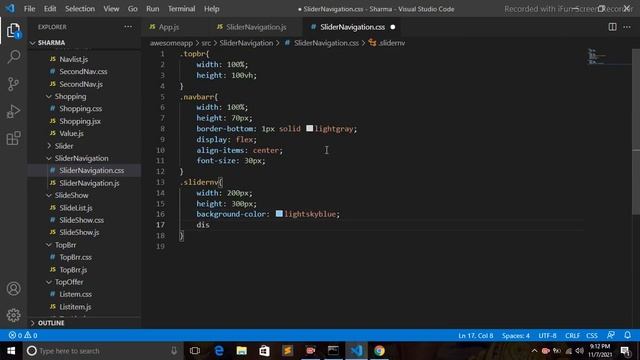This screenshot has width=640, height=360.
Task: Open TopBrr.css file in explorer
Action: pos(75,257)
